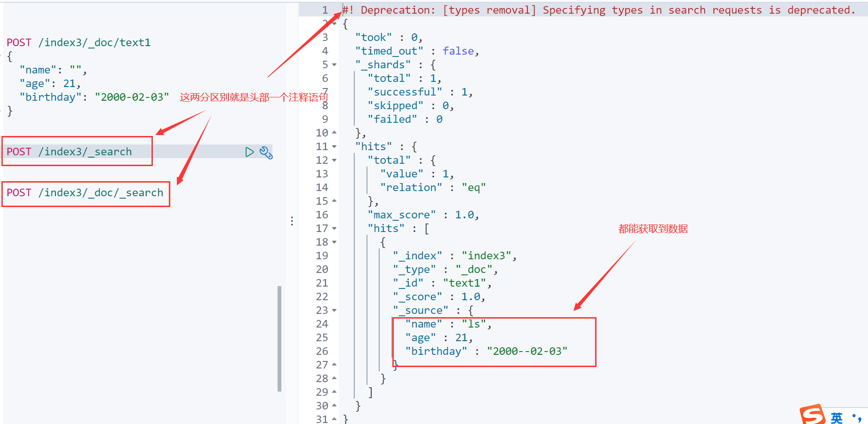Click the "age": 21 line in request
This screenshot has height=424, width=868.
pyautogui.click(x=50, y=84)
